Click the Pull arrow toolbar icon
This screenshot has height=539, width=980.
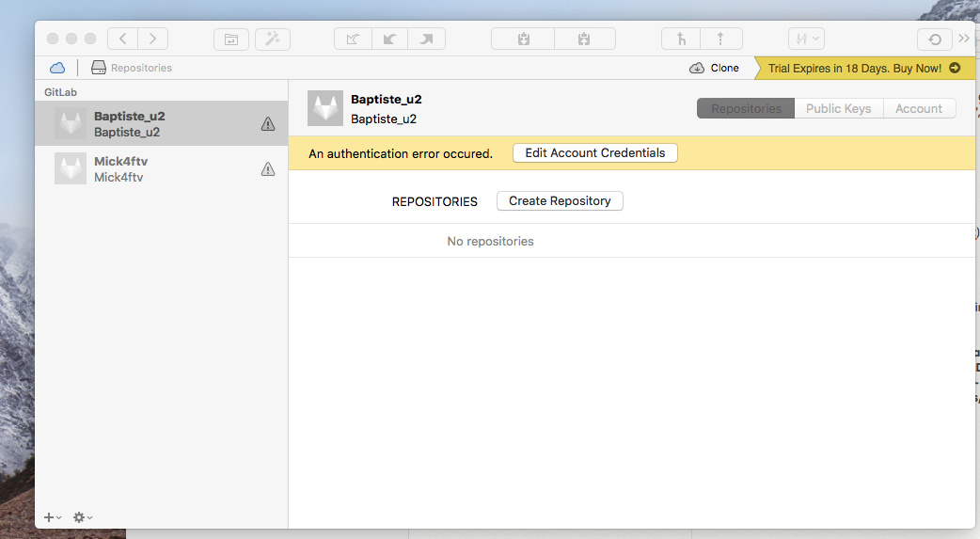tap(390, 40)
